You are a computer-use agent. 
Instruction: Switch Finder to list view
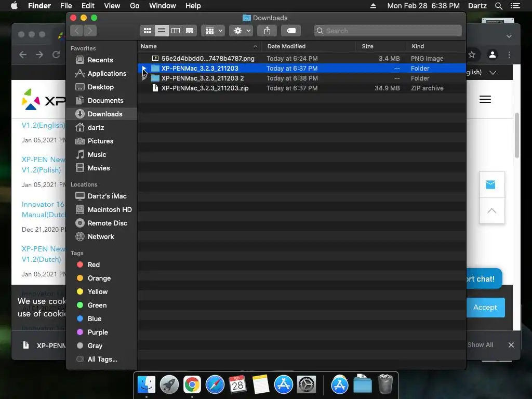point(162,31)
